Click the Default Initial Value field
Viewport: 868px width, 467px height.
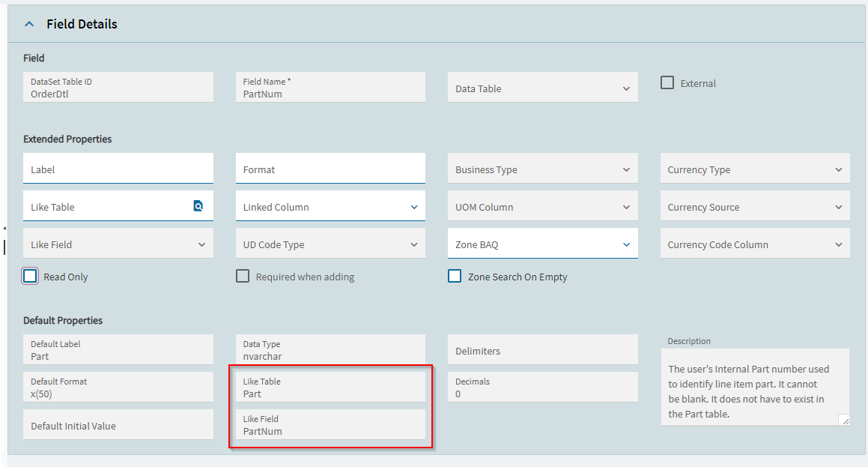(x=118, y=425)
